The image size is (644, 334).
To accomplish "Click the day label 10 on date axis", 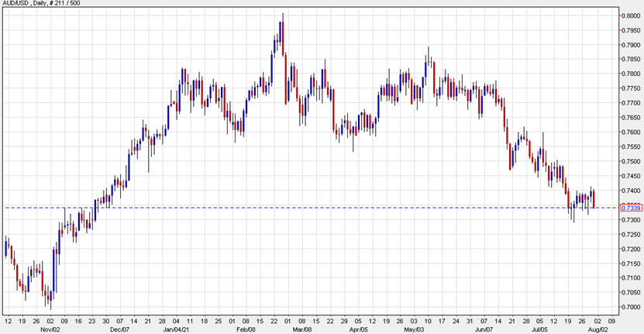I will pos(428,322).
